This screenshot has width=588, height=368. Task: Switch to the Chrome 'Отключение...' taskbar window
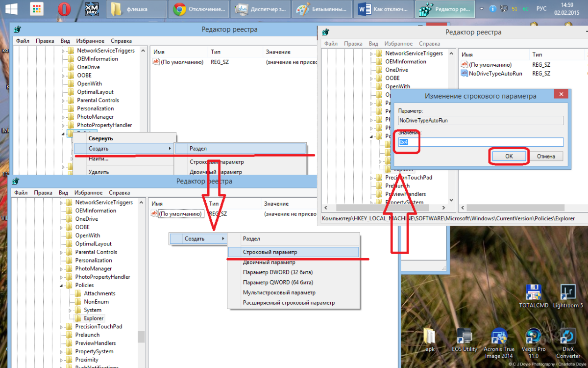[x=199, y=9]
